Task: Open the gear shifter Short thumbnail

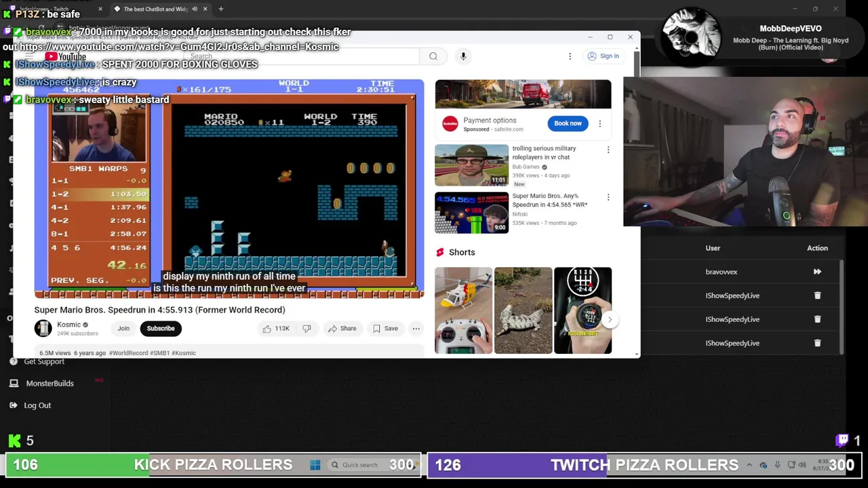Action: (583, 310)
